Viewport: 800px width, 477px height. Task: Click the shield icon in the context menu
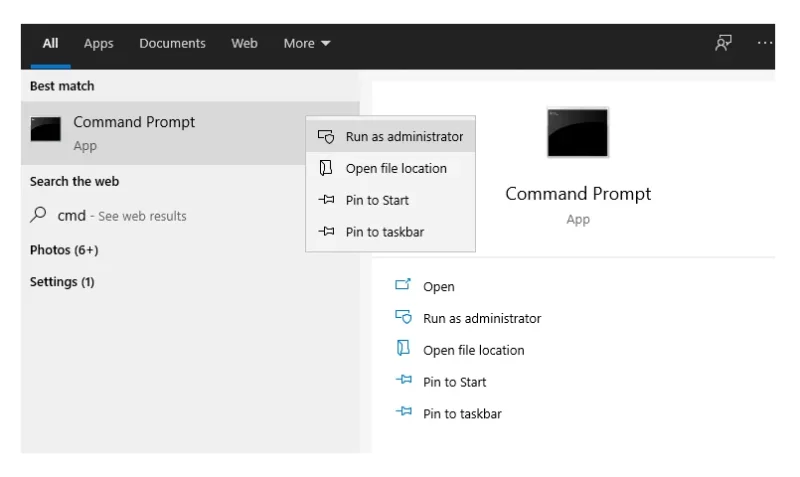pos(326,137)
